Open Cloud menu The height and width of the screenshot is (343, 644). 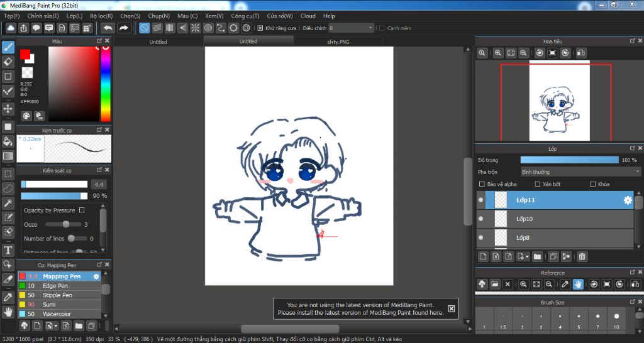308,16
